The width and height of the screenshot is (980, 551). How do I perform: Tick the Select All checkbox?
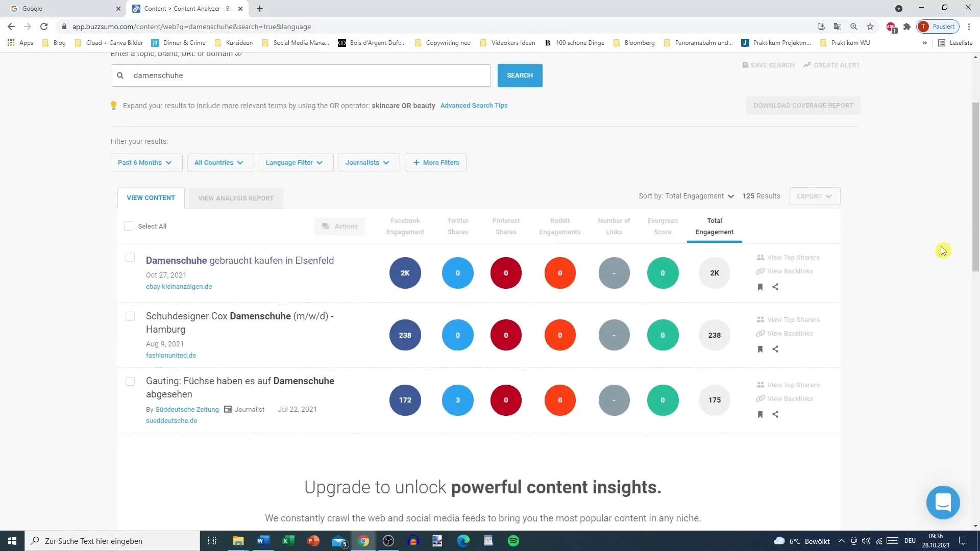tap(129, 226)
